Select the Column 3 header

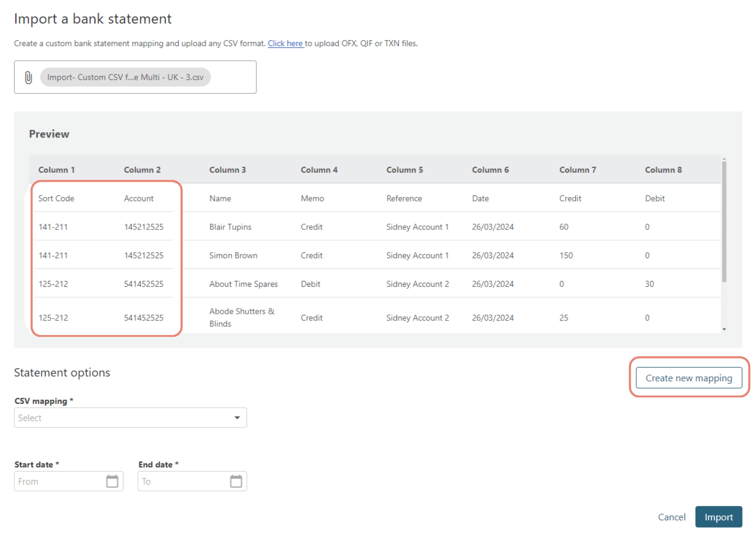[228, 170]
